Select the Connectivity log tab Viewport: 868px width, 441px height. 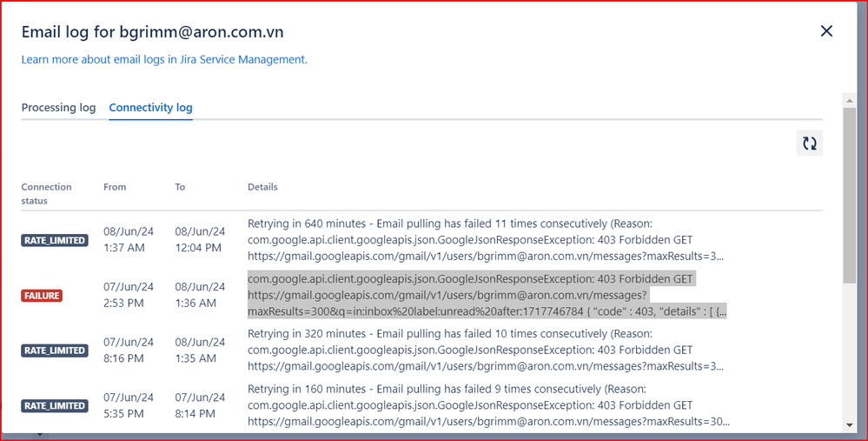pos(150,108)
